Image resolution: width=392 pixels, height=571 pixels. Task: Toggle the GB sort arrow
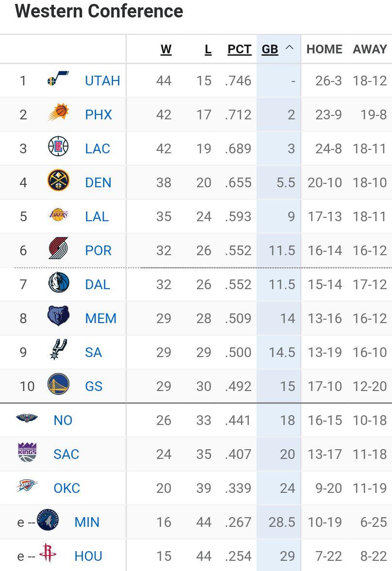tap(290, 48)
